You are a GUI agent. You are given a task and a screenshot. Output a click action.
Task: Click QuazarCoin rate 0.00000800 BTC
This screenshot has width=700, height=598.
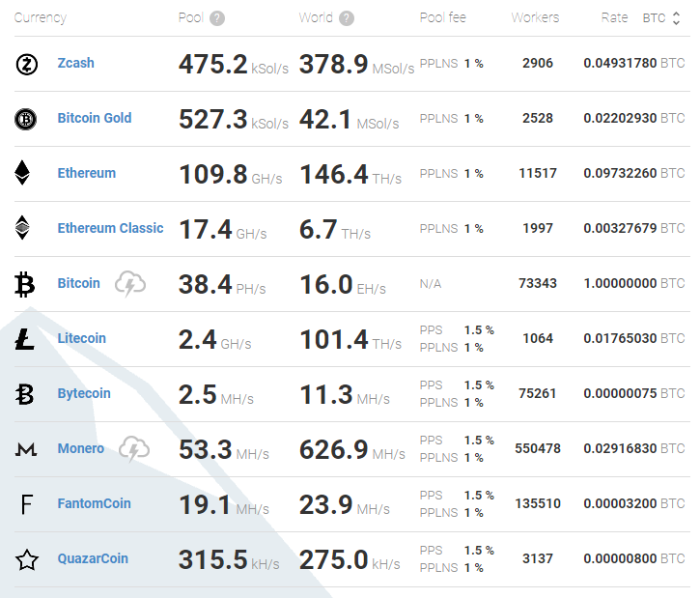pyautogui.click(x=634, y=558)
